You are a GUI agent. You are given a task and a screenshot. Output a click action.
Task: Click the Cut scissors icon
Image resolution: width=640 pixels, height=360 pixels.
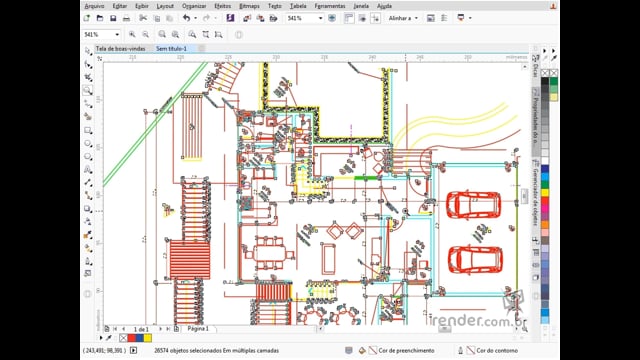coord(143,18)
